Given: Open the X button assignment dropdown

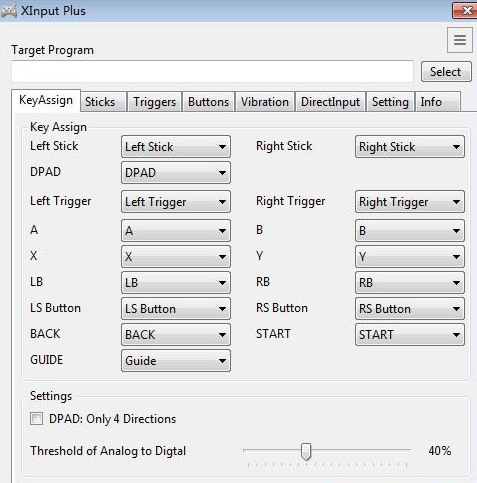Looking at the screenshot, I should click(x=176, y=256).
